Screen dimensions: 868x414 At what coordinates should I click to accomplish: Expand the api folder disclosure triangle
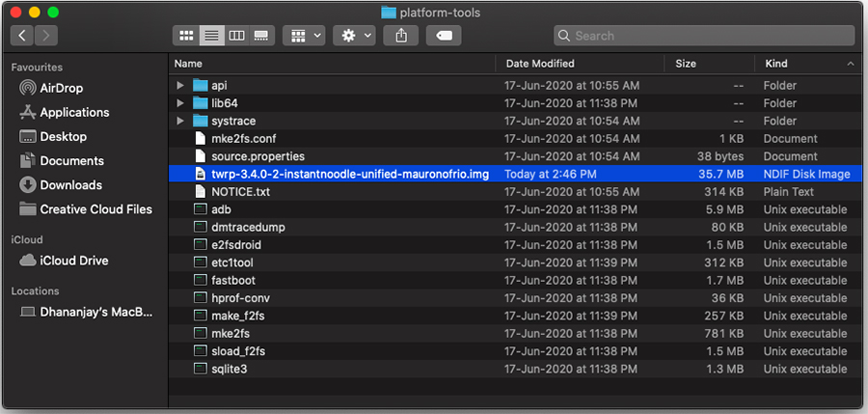point(180,85)
